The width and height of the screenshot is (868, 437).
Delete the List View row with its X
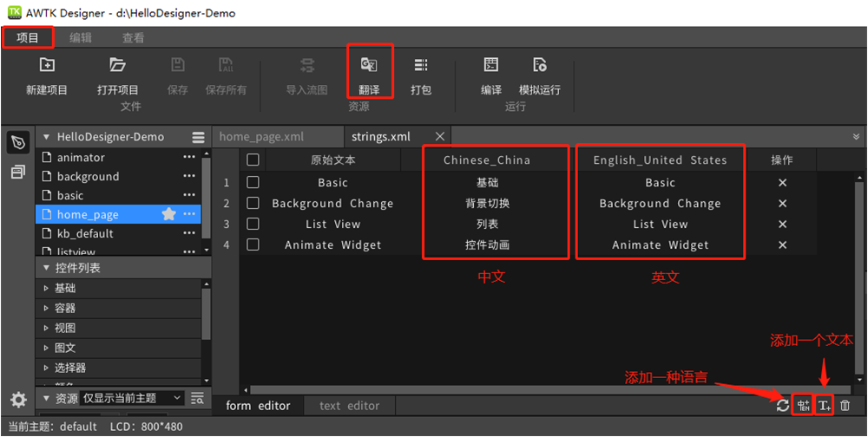click(x=782, y=224)
